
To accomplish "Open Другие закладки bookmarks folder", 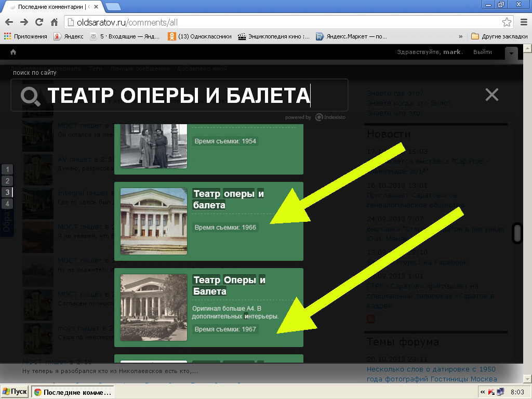I will [x=496, y=36].
